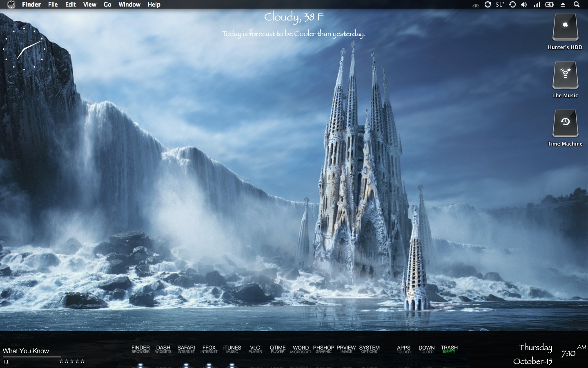The height and width of the screenshot is (368, 588).
Task: Select the Time Machine drive icon
Action: pyautogui.click(x=565, y=124)
